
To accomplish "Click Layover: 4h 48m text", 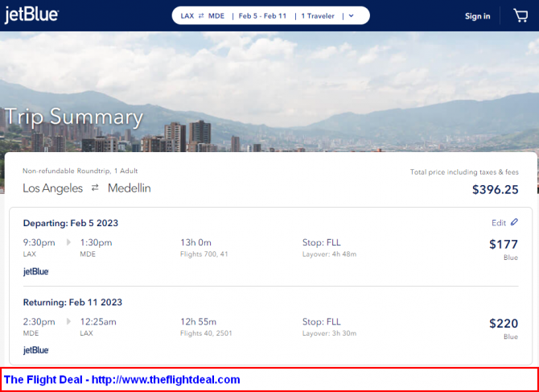I will [329, 254].
